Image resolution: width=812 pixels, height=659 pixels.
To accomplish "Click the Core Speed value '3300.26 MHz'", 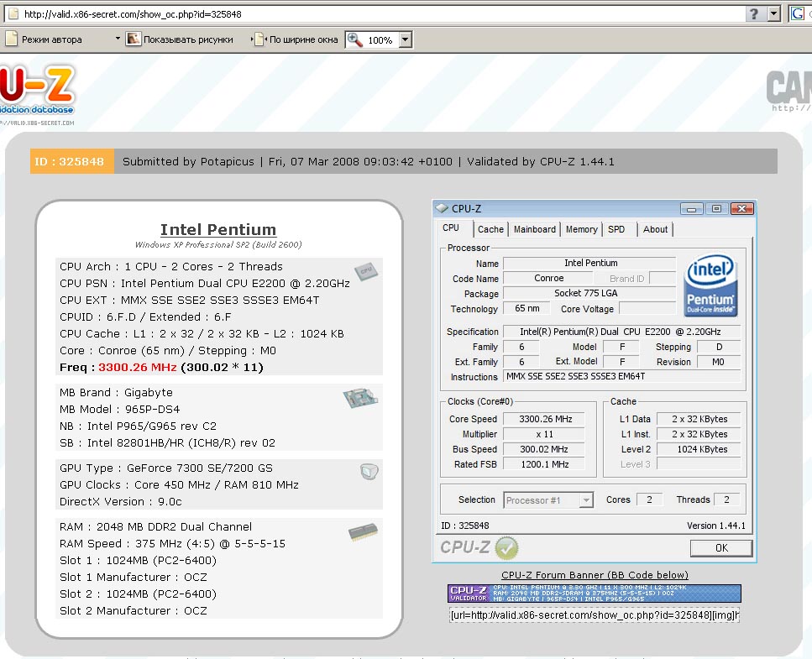I will 545,419.
